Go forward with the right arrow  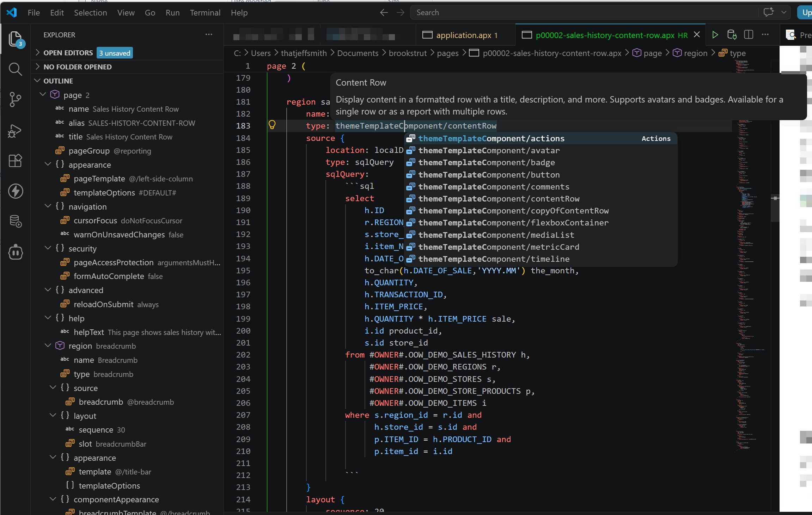(400, 12)
